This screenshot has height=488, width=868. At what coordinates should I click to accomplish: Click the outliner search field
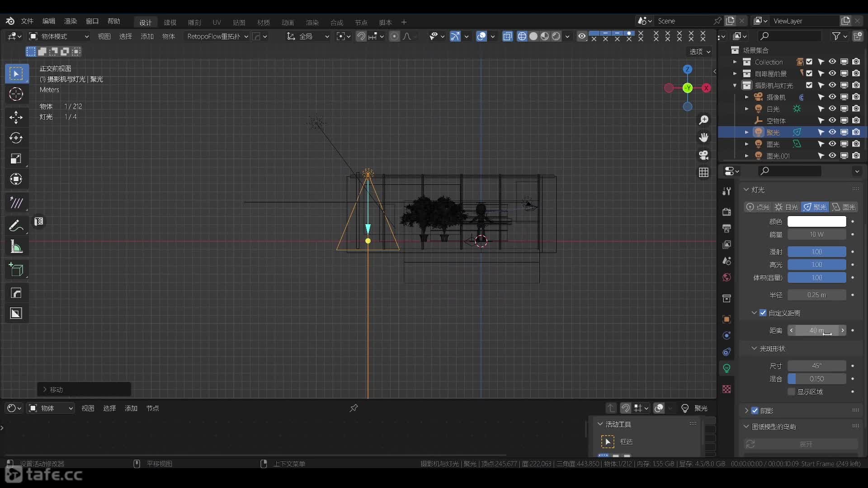[x=789, y=36]
